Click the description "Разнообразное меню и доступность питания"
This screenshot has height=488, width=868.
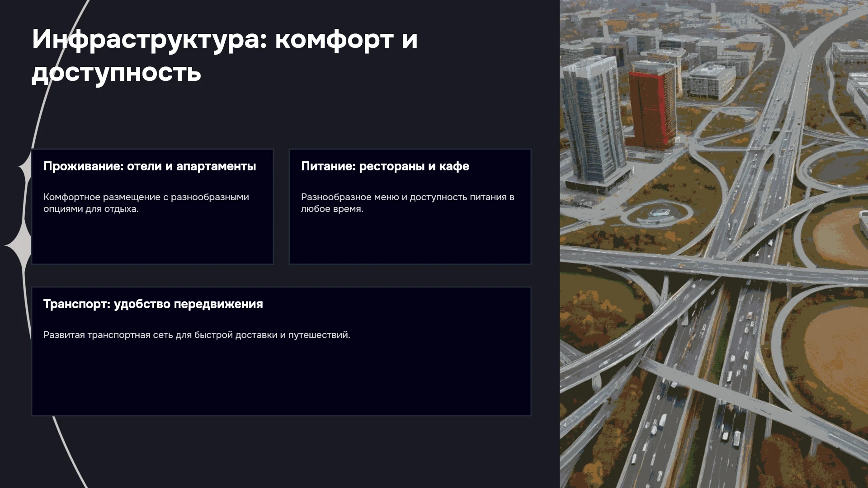(408, 203)
